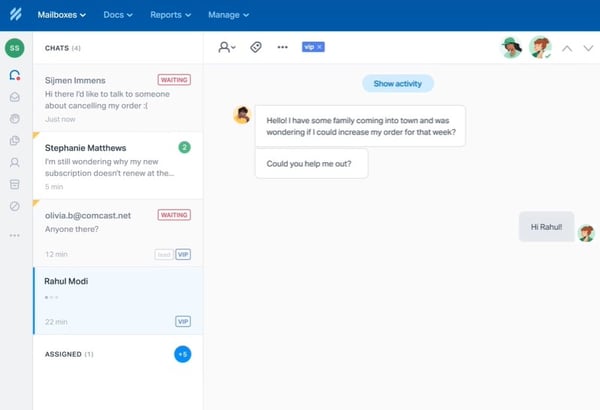Go to previous conversation with up arrow
This screenshot has width=600, height=410.
coord(565,47)
